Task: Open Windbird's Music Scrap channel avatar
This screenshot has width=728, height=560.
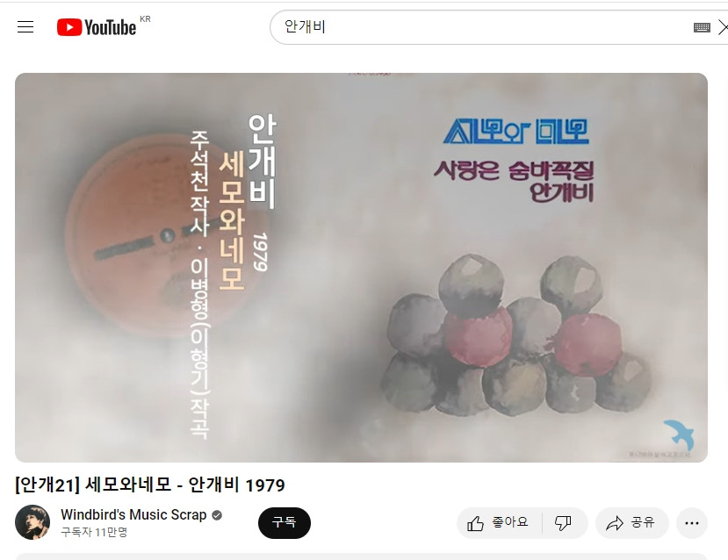Action: point(32,522)
